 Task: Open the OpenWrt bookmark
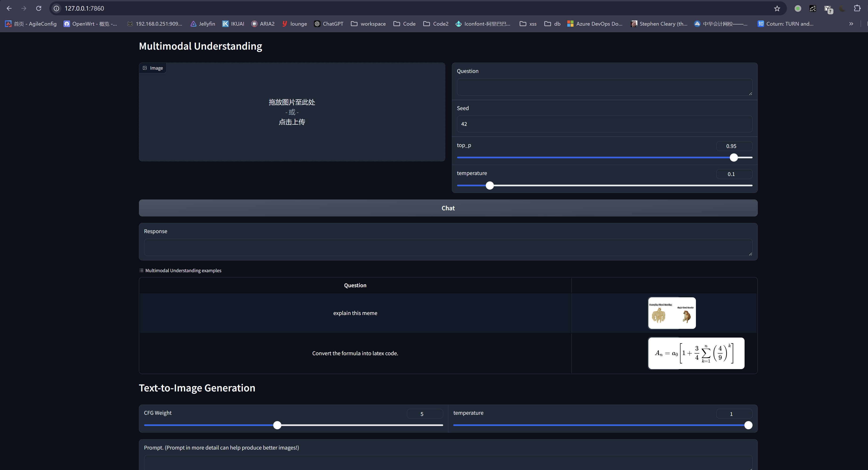pyautogui.click(x=90, y=24)
